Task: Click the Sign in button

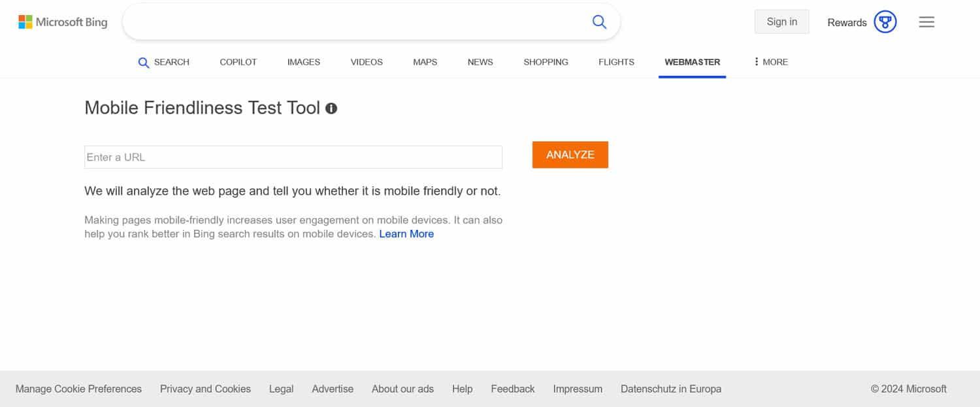Action: (781, 22)
